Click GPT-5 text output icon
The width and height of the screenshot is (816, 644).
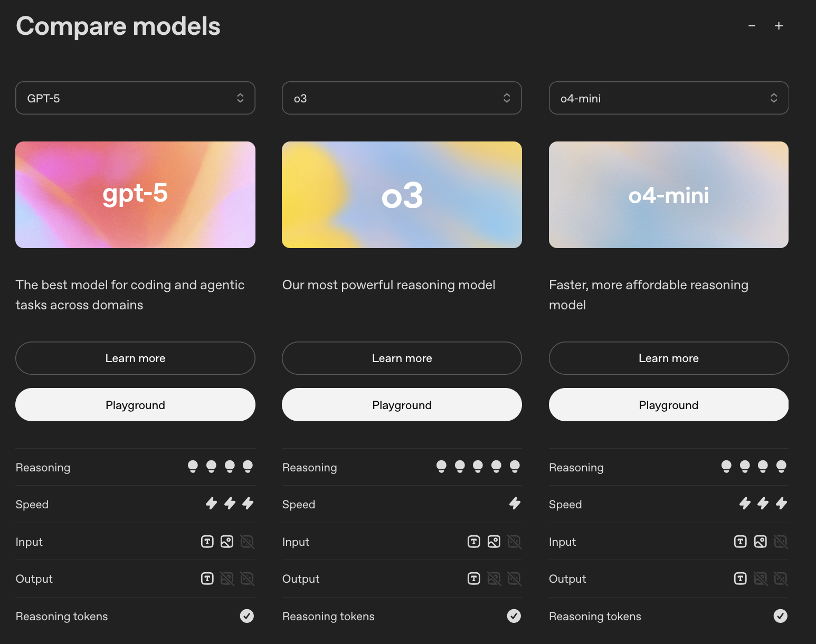[207, 579]
